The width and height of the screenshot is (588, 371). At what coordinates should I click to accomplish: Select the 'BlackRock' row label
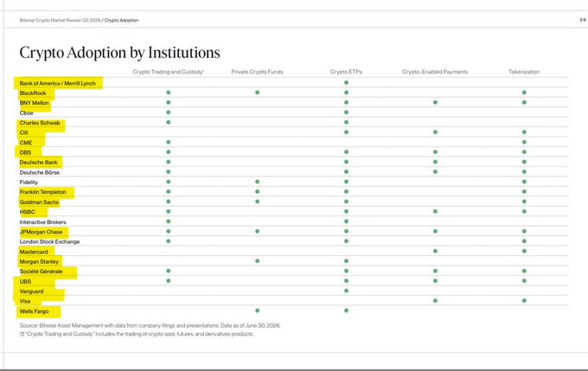click(33, 93)
